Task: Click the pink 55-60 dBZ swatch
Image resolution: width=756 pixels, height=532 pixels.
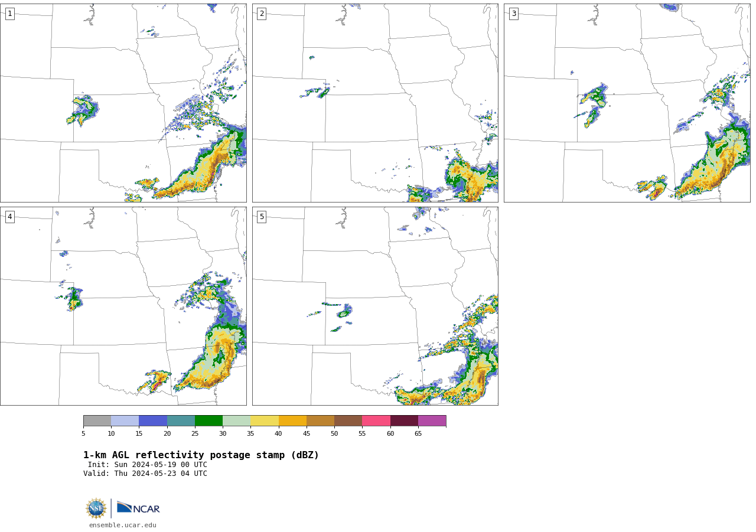Action: tap(376, 420)
